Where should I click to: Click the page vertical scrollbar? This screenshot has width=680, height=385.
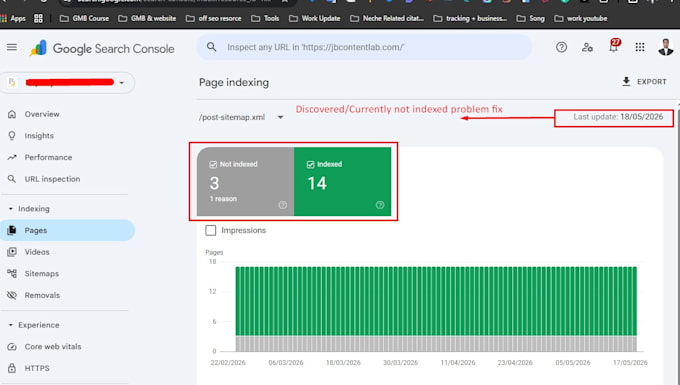[x=678, y=243]
